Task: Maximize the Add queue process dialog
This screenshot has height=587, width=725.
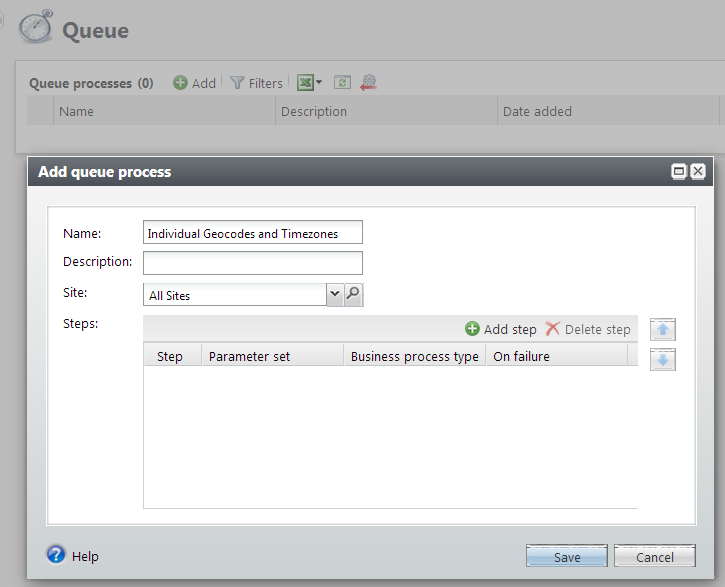Action: 679,172
